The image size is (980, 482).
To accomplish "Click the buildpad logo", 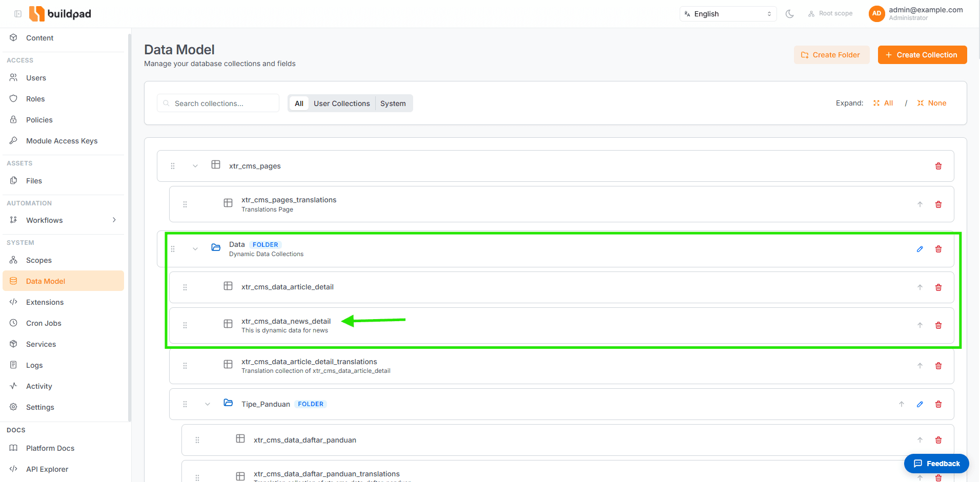I will coord(60,14).
